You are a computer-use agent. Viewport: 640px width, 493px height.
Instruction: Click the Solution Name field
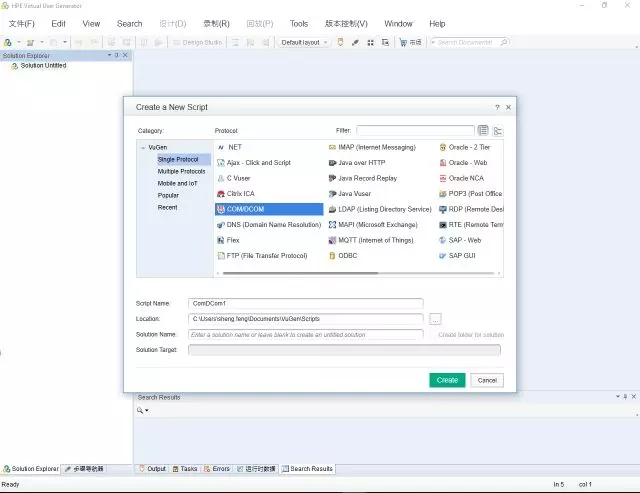click(306, 335)
